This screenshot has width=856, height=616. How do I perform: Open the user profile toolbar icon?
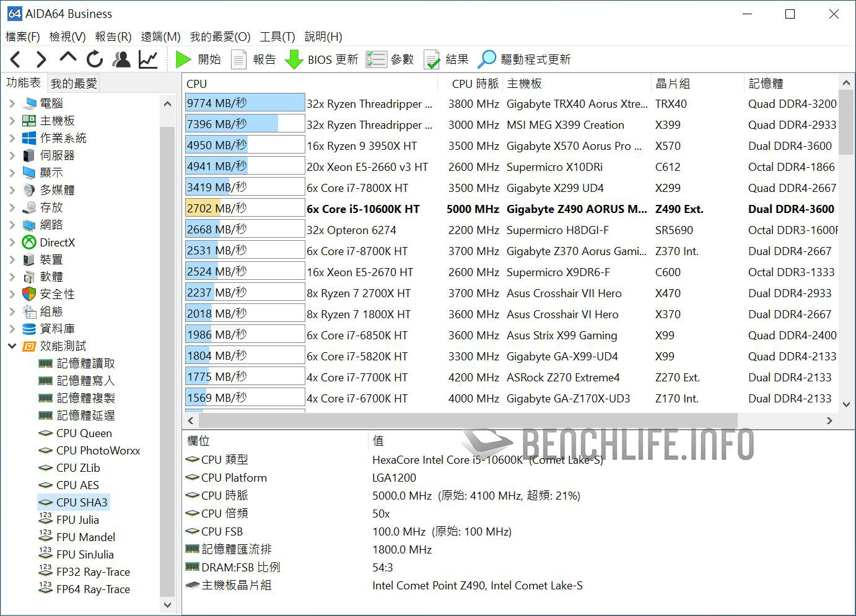[x=121, y=59]
